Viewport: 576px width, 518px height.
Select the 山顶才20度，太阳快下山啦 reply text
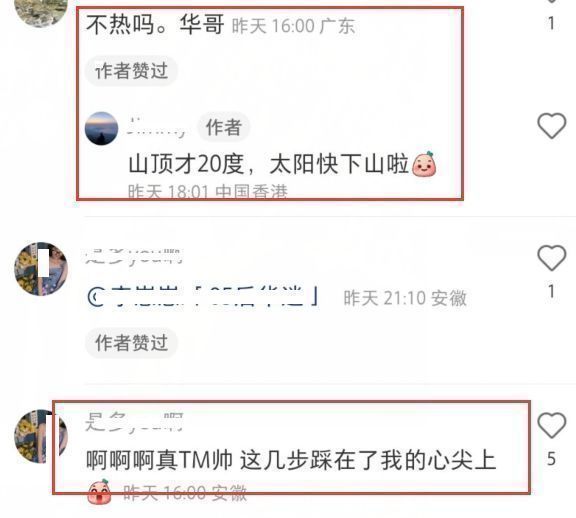click(x=269, y=164)
